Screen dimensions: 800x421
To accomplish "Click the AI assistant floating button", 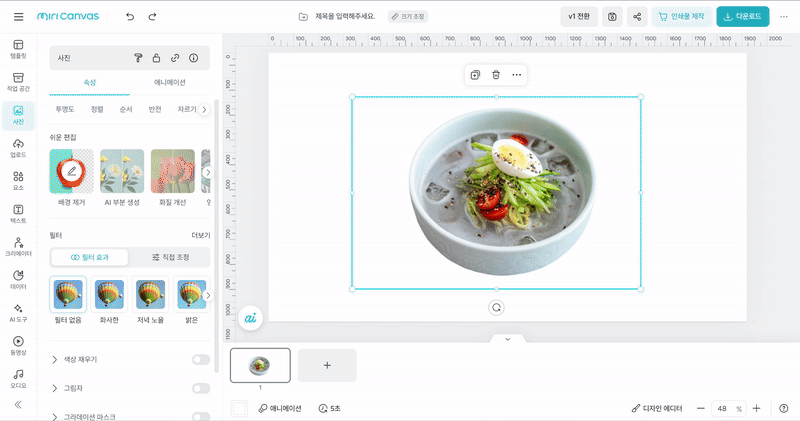I will pyautogui.click(x=251, y=317).
